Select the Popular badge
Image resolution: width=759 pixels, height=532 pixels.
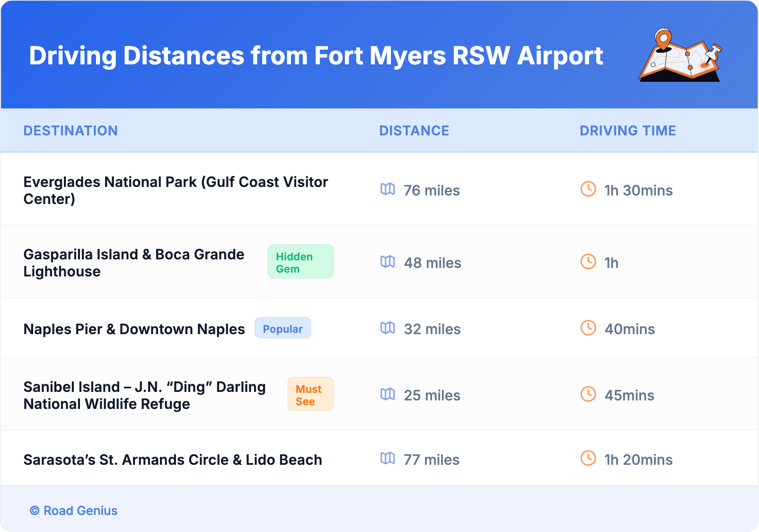click(x=282, y=328)
